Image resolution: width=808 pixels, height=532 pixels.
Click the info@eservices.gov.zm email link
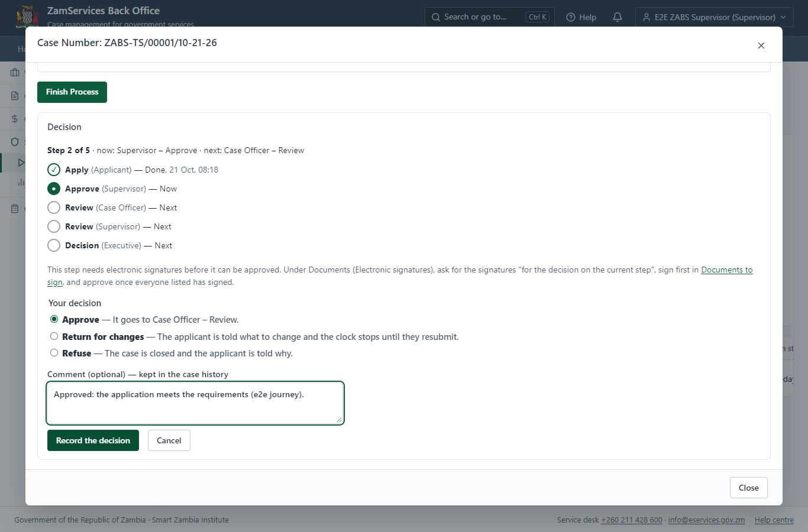pos(706,520)
